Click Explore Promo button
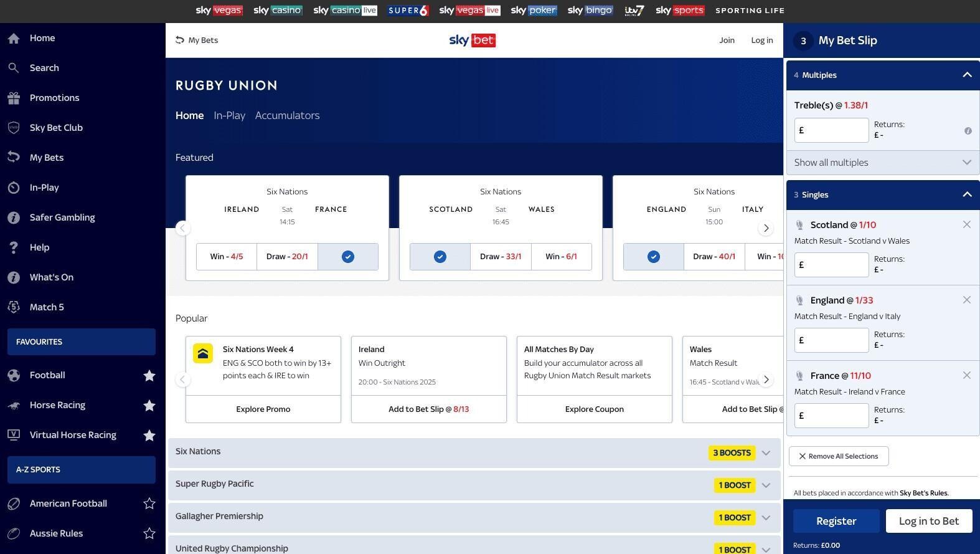980x554 pixels. point(263,409)
